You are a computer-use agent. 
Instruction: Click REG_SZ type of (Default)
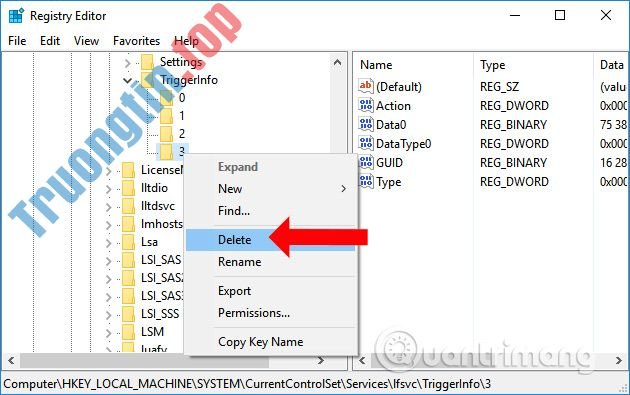coord(499,87)
